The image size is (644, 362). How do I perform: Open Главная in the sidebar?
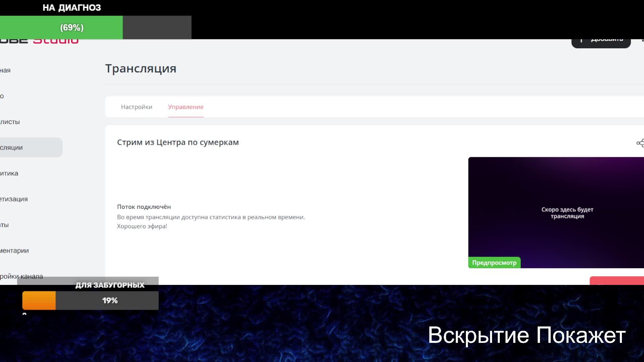coord(6,70)
